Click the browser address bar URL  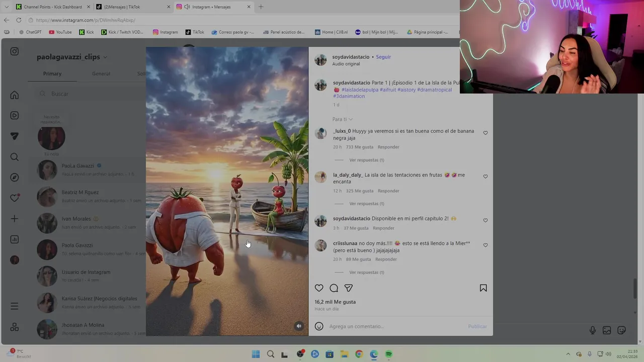point(86,20)
